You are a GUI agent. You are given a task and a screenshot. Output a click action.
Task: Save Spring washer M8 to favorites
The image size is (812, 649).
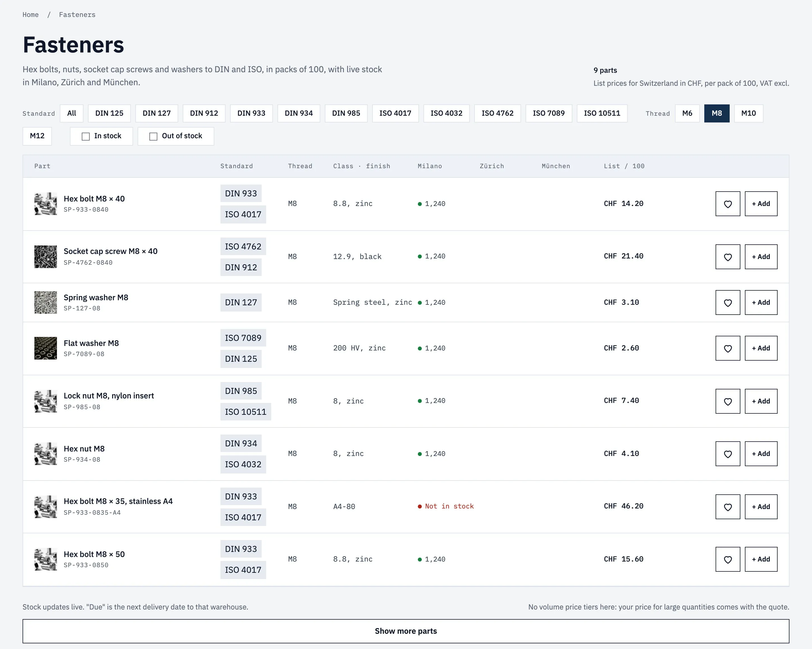coord(728,302)
